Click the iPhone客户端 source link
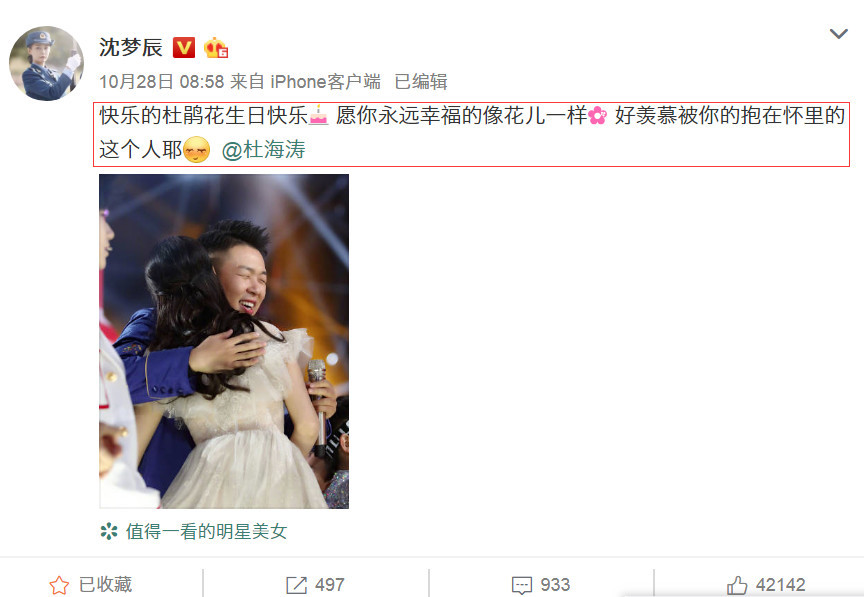Viewport: 864px width, 597px height. pyautogui.click(x=325, y=82)
